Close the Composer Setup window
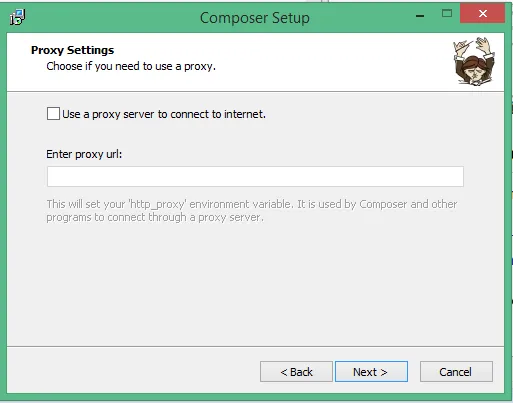 (x=482, y=14)
